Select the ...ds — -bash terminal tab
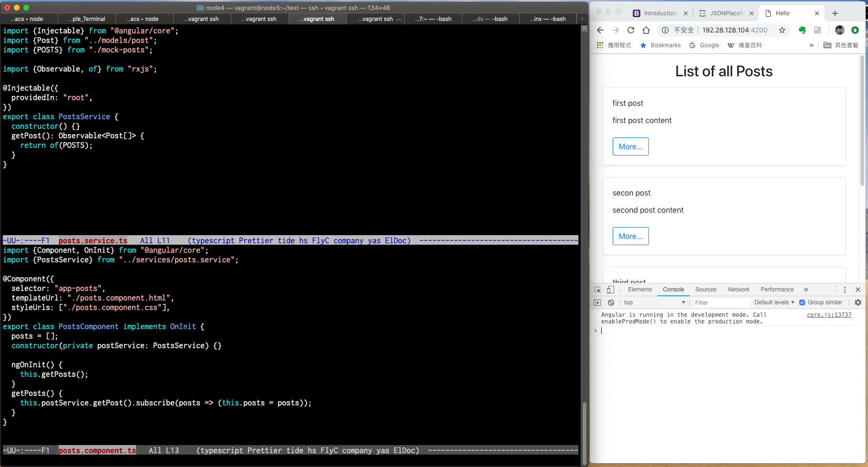Screen dimensions: 868x467 click(491, 19)
